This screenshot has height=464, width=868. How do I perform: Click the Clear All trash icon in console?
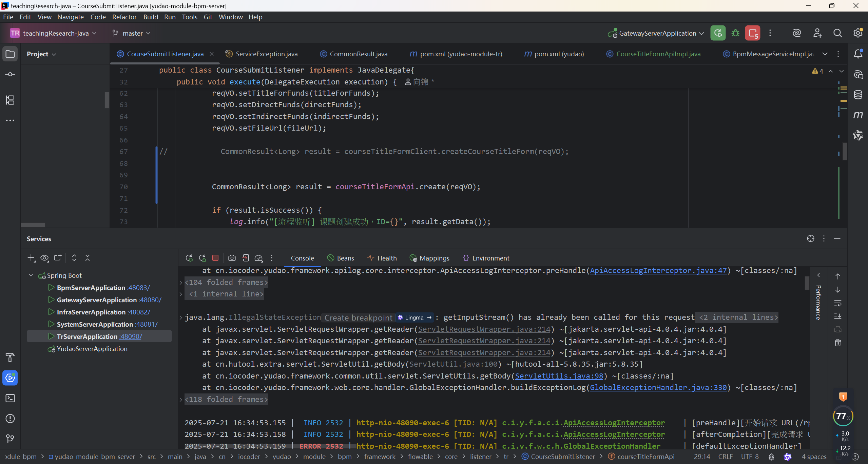[x=838, y=343]
